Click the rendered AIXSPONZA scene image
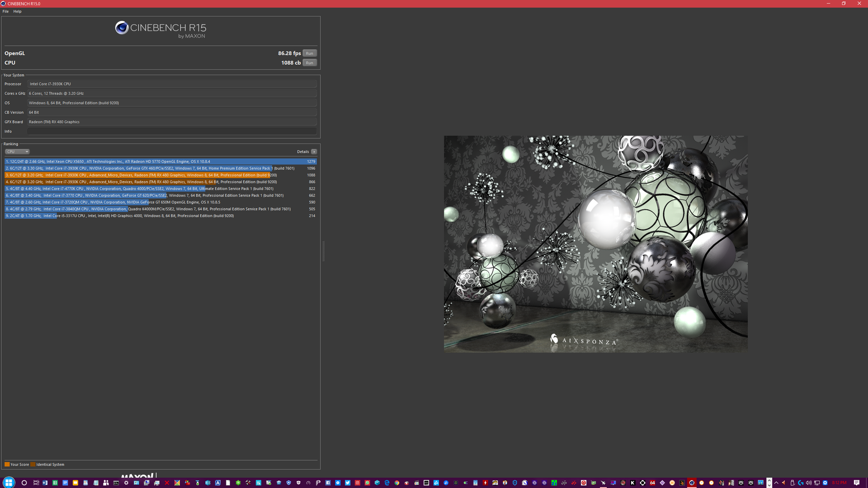Screen dimensions: 868x488 point(595,244)
